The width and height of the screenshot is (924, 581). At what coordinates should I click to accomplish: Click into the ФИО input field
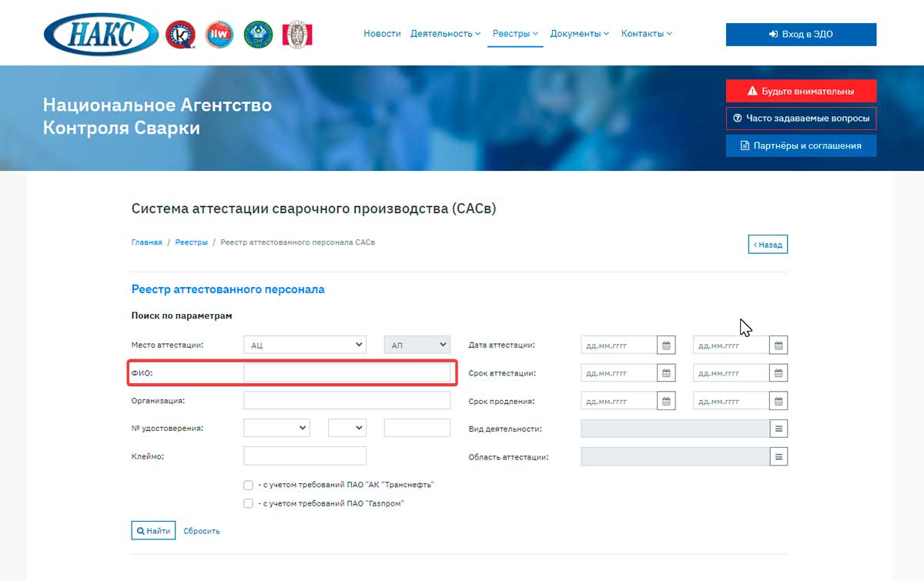[x=346, y=373]
